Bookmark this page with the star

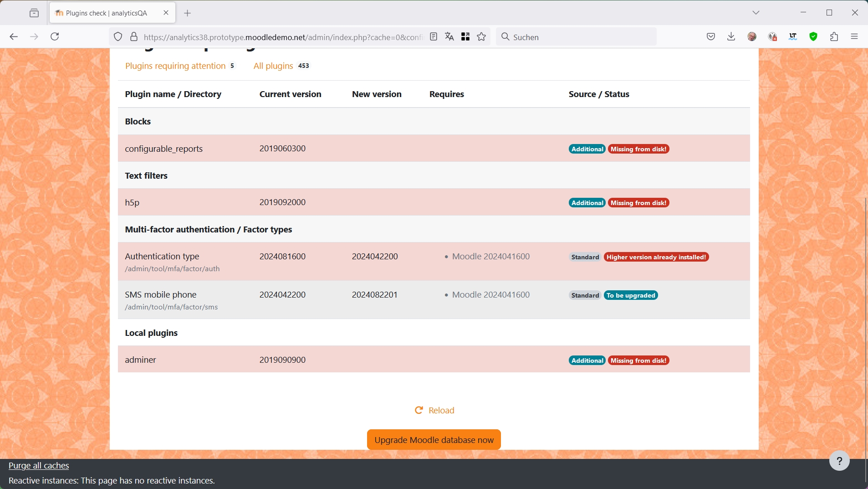[481, 37]
